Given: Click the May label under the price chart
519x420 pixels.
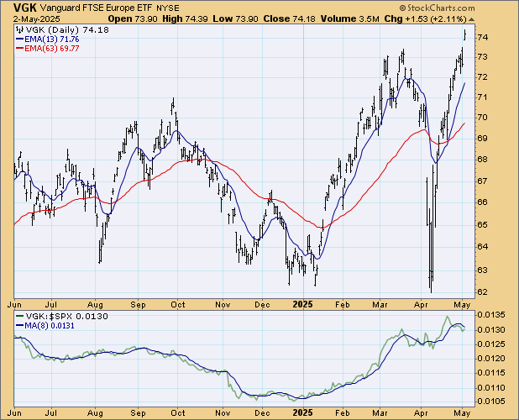Looking at the screenshot, I should pyautogui.click(x=462, y=305).
